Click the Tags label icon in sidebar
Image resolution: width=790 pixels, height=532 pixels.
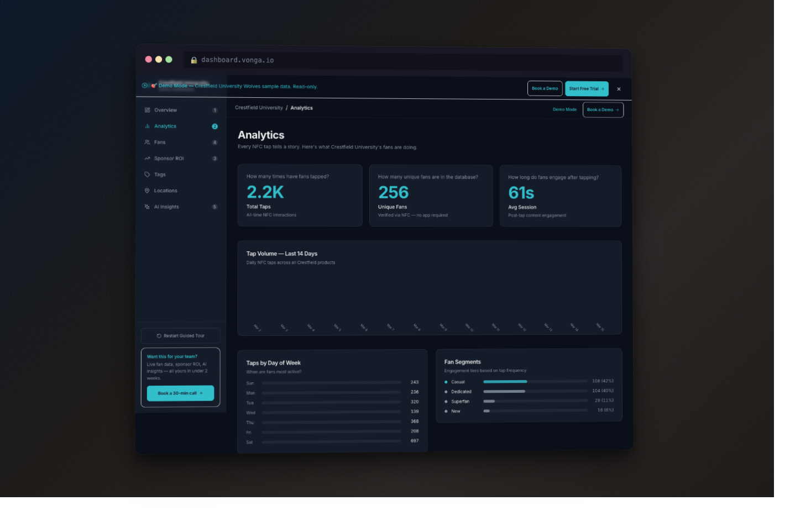(147, 174)
